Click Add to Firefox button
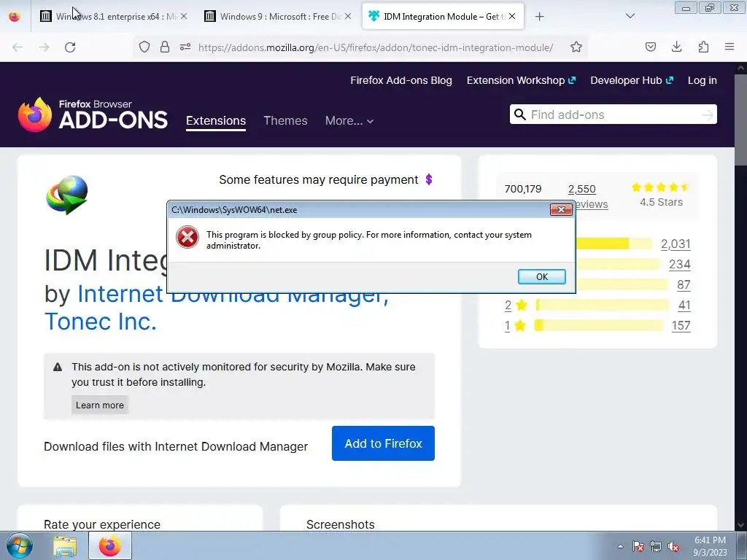 [x=383, y=443]
